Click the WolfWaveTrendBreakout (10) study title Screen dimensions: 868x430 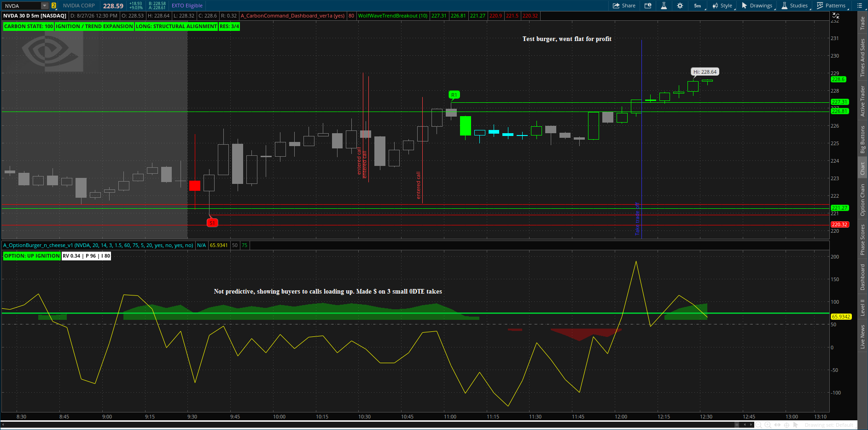click(x=393, y=16)
